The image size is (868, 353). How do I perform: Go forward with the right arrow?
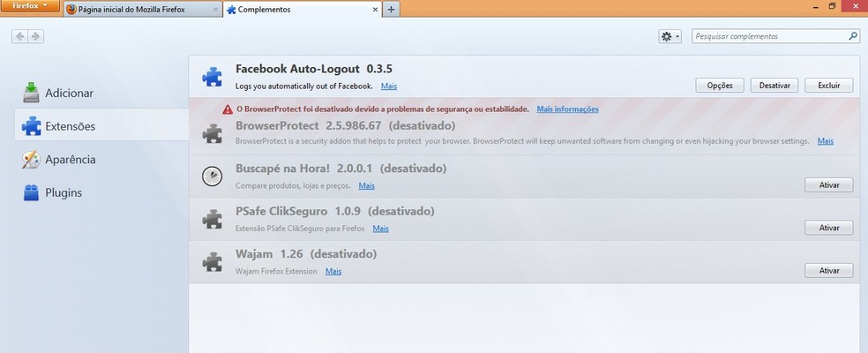pos(36,36)
